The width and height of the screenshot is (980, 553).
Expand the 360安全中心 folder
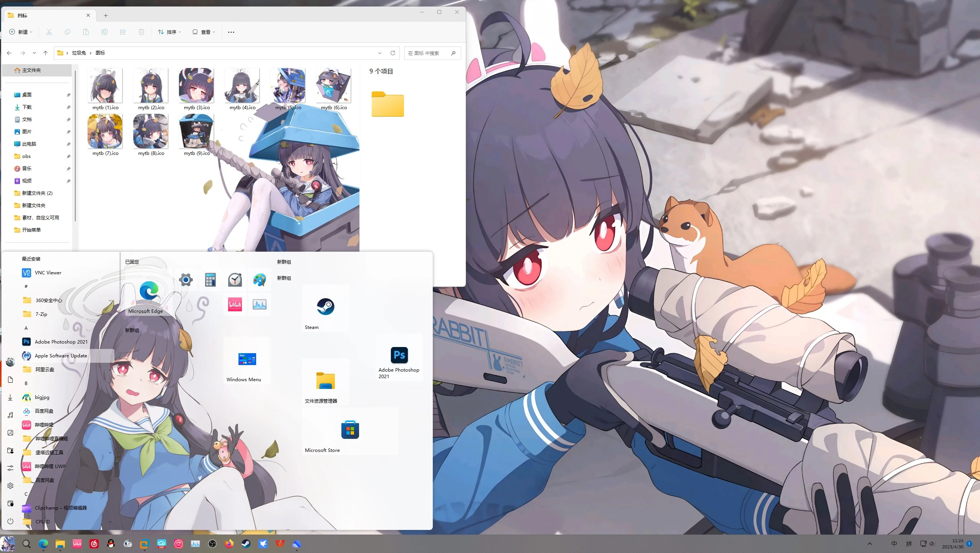coord(67,300)
